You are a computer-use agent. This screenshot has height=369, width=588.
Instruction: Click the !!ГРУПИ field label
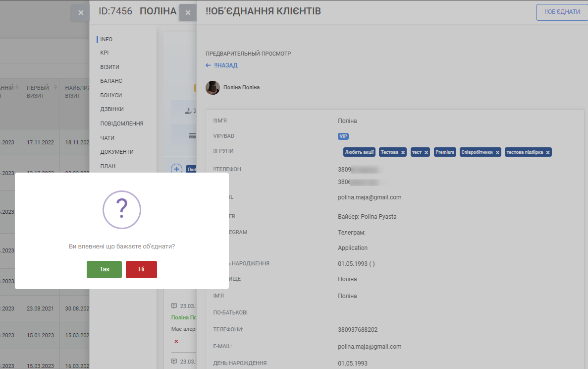pyautogui.click(x=223, y=151)
